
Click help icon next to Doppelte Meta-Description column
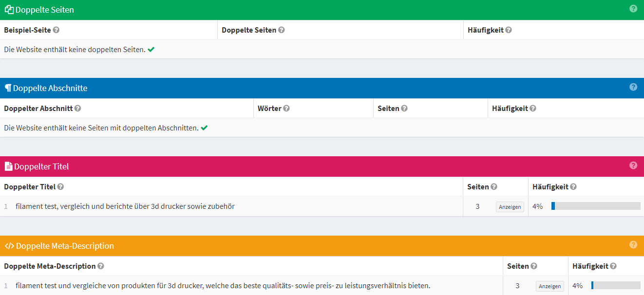[x=101, y=266]
